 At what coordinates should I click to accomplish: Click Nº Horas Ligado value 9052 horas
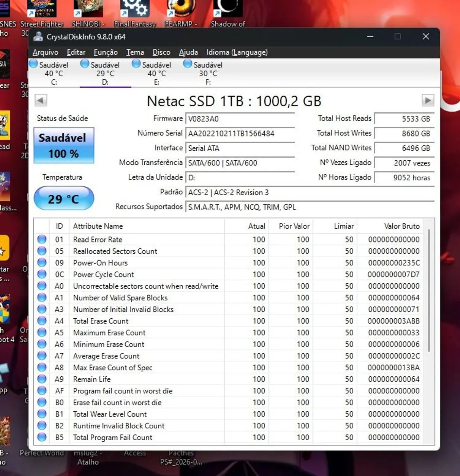404,177
